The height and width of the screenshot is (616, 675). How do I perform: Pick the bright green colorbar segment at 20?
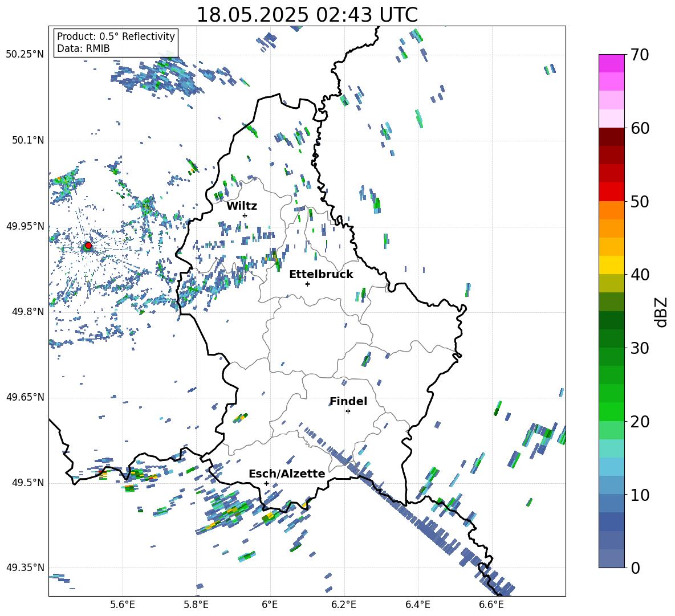(x=612, y=411)
